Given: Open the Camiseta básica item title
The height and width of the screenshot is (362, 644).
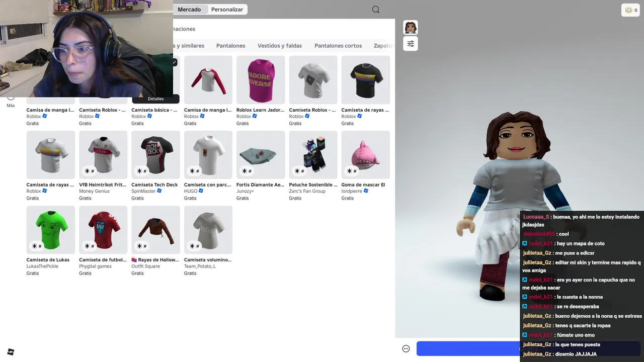Looking at the screenshot, I should click(x=154, y=110).
